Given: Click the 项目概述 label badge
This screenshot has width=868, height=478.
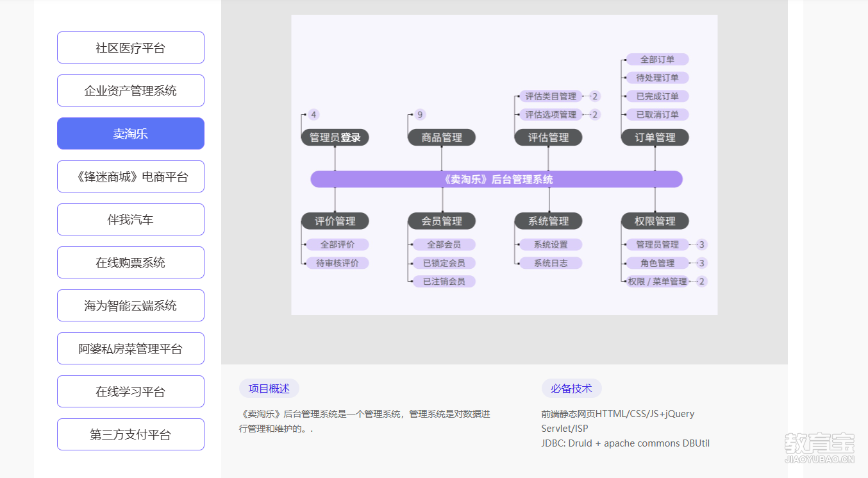Looking at the screenshot, I should [269, 389].
